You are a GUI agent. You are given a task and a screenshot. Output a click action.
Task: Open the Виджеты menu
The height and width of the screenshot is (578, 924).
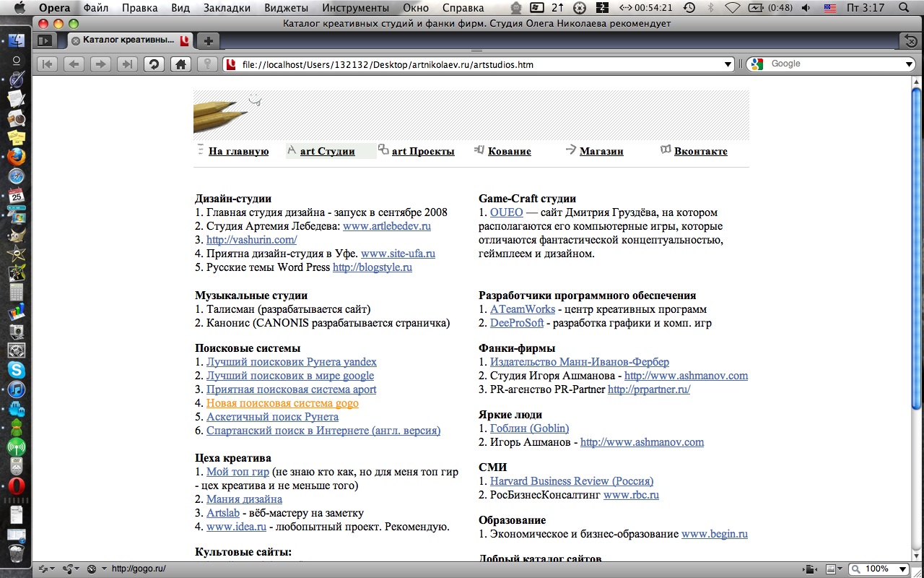point(285,8)
